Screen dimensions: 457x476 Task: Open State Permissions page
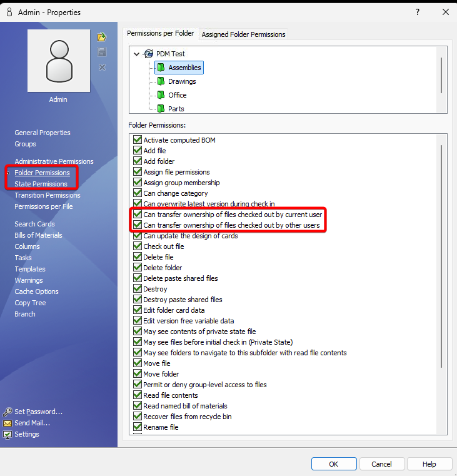[x=41, y=184]
